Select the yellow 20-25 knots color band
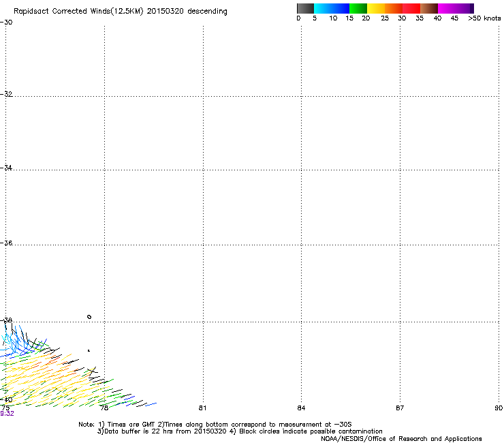 point(376,8)
